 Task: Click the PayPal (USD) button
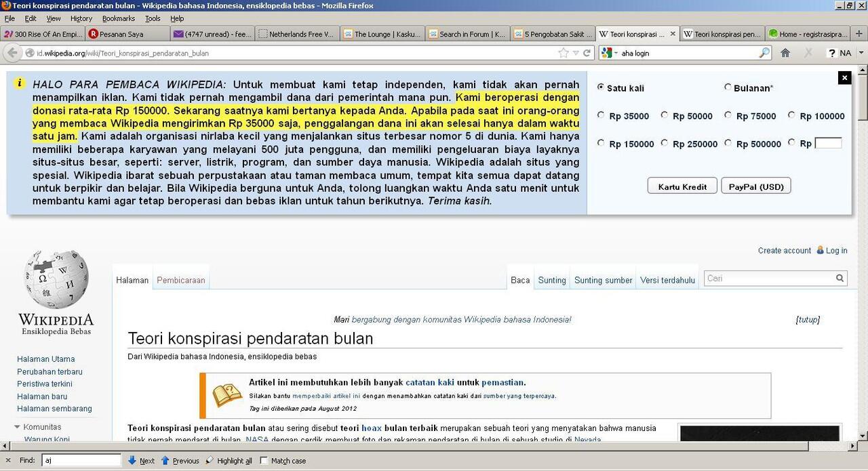coord(756,186)
